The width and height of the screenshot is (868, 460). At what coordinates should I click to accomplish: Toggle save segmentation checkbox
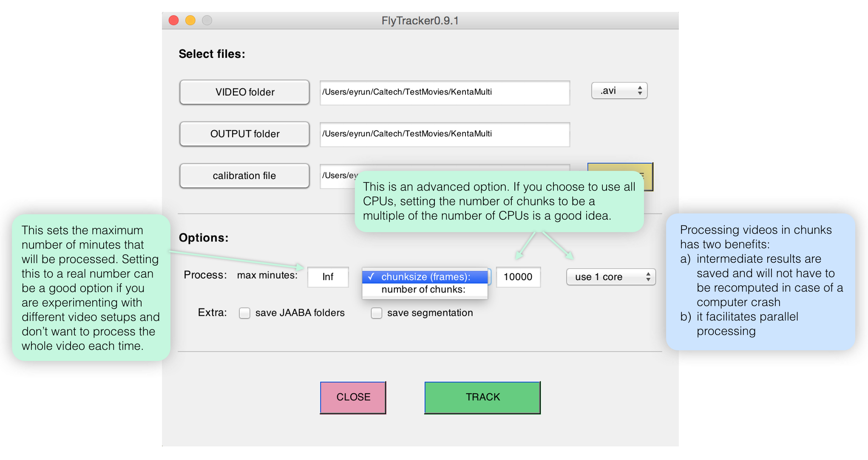[376, 313]
